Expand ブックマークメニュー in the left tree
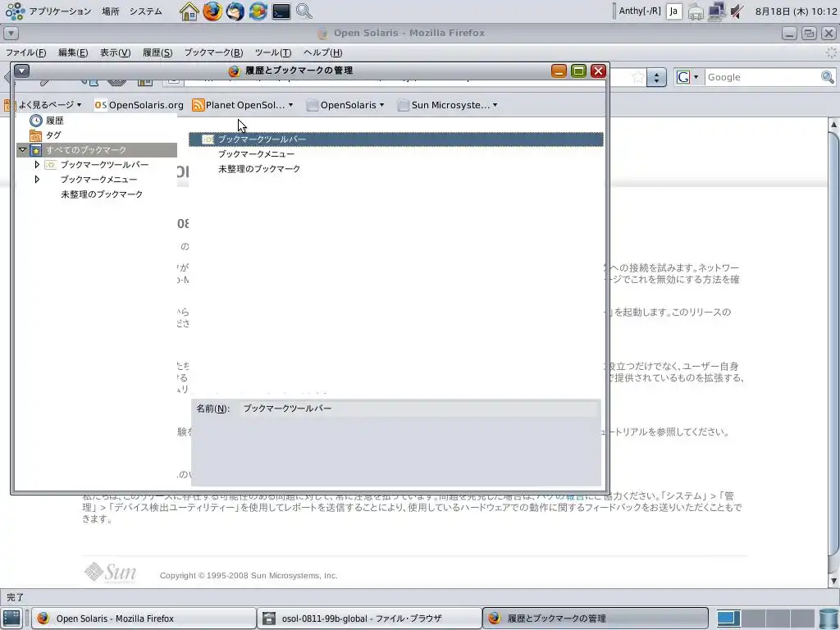 36,179
